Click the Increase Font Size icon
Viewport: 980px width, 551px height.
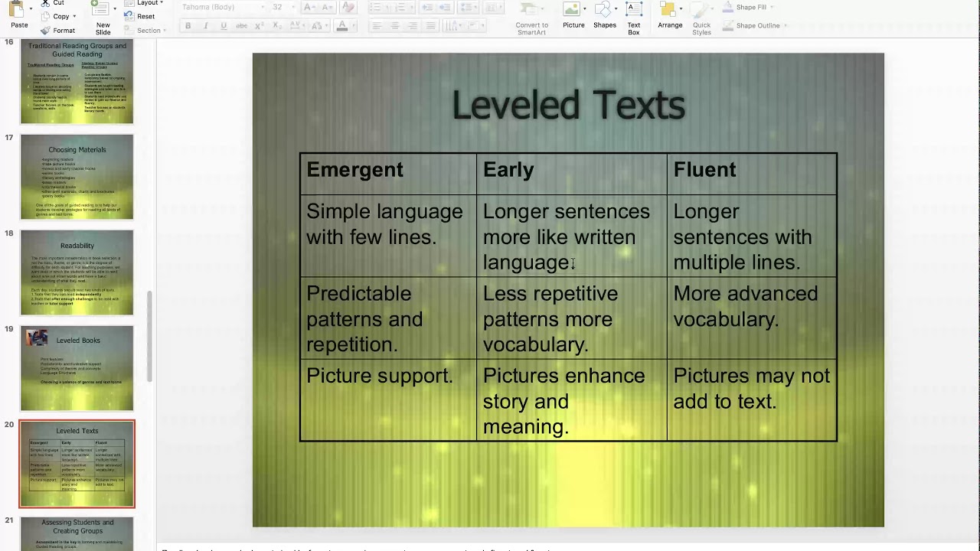pyautogui.click(x=309, y=7)
